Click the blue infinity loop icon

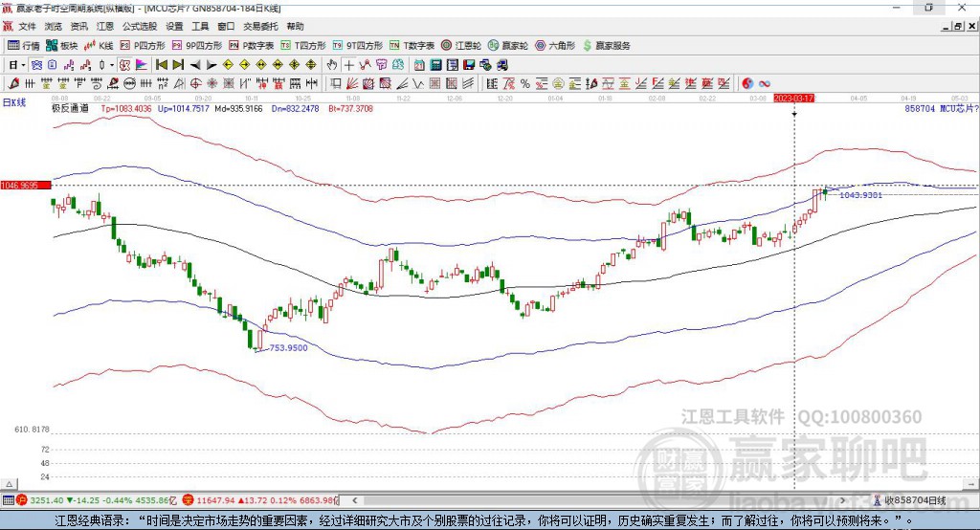[765, 84]
